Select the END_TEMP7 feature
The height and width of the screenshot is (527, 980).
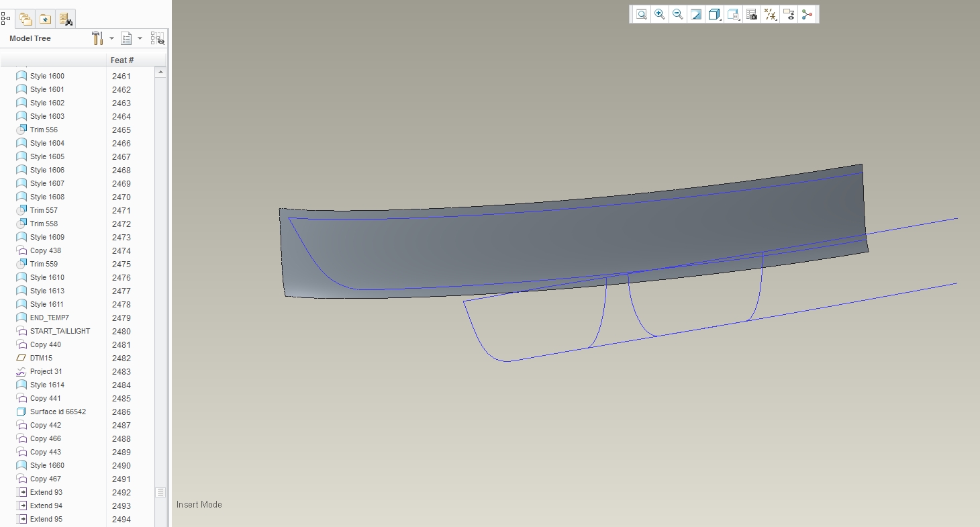pyautogui.click(x=49, y=318)
